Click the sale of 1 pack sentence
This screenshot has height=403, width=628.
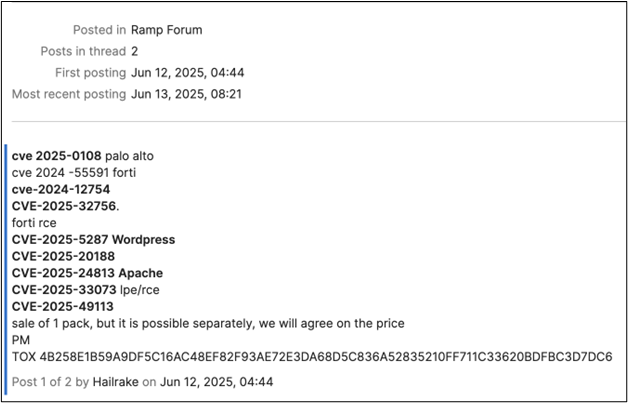click(x=208, y=323)
